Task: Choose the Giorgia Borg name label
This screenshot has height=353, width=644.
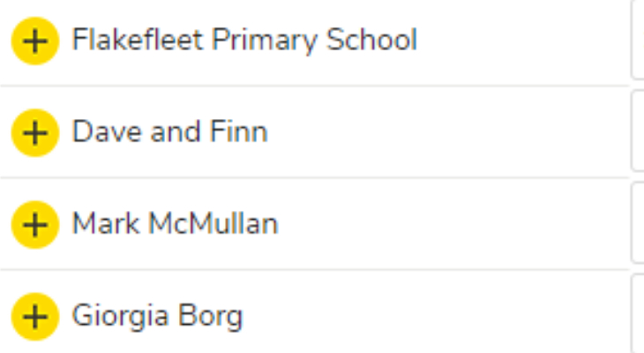Action: tap(158, 317)
